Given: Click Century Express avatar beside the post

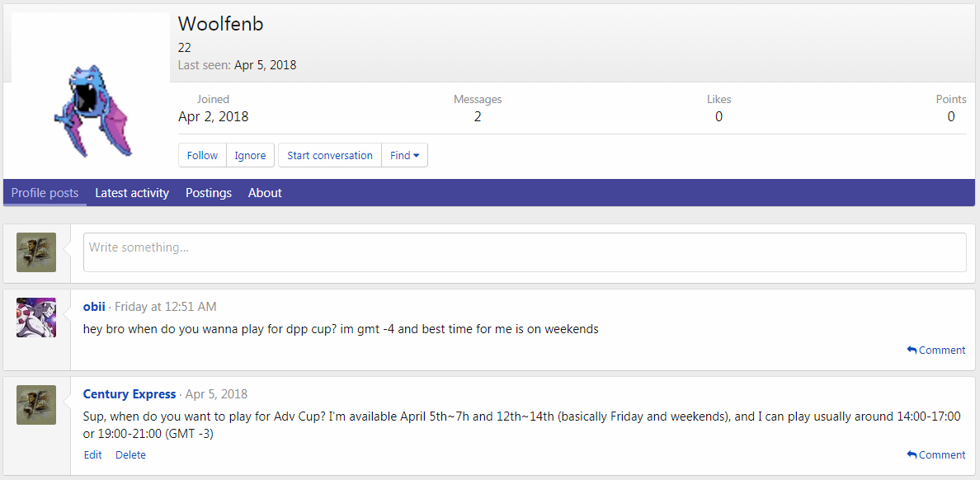Looking at the screenshot, I should click(x=36, y=405).
